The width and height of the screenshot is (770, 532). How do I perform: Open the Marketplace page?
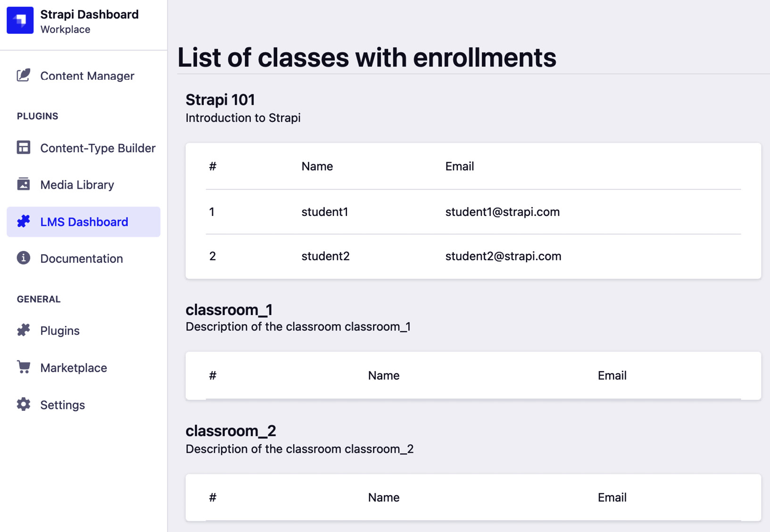tap(83, 367)
